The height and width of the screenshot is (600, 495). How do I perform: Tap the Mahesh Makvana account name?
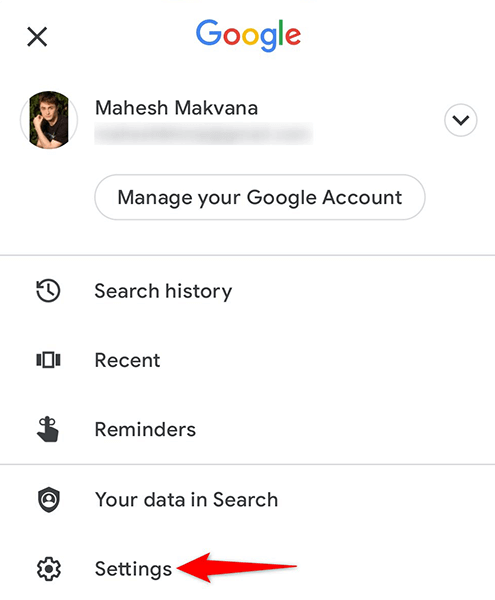[x=176, y=108]
